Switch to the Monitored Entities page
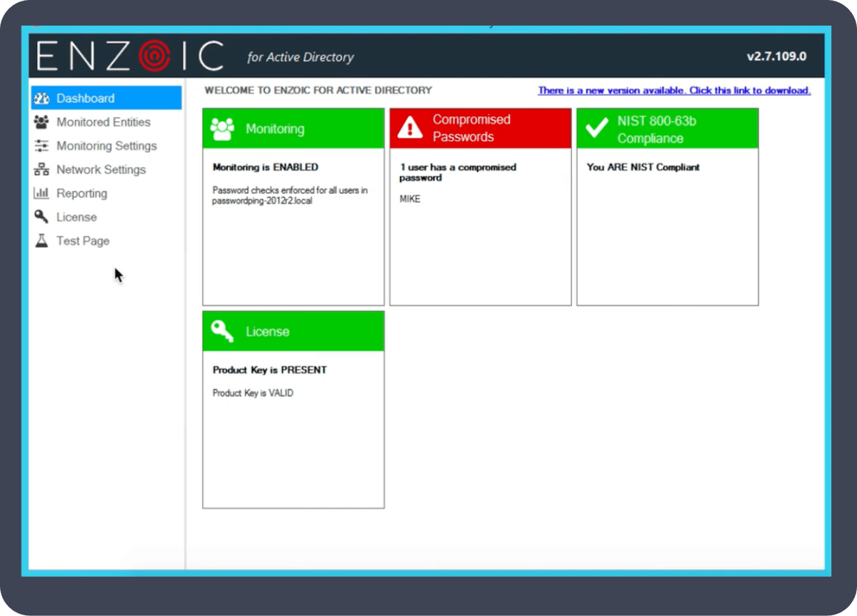This screenshot has width=857, height=616. [103, 122]
